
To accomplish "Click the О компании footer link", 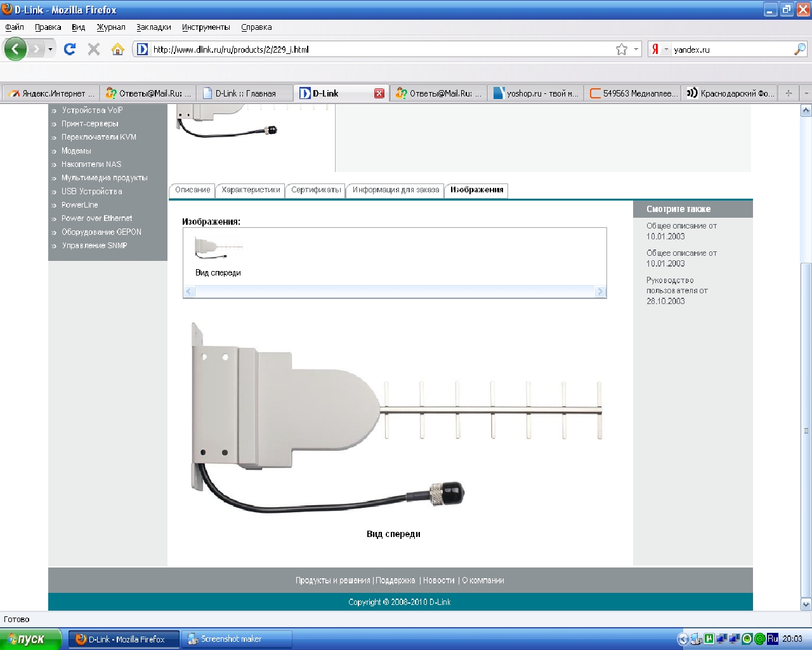I will [483, 580].
